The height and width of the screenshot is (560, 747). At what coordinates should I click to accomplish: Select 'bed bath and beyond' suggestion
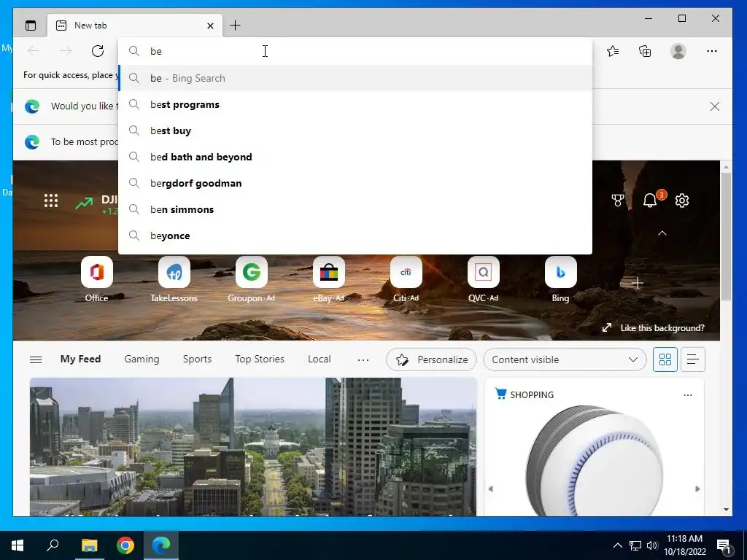coord(355,157)
